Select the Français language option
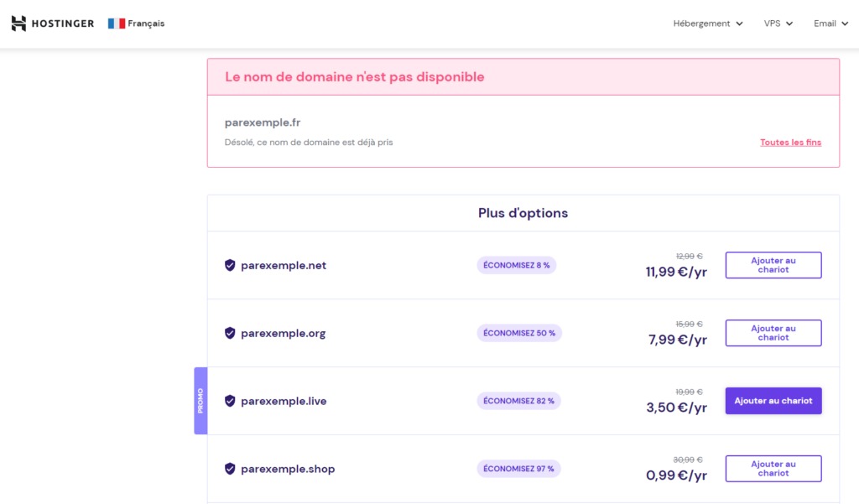This screenshot has height=504, width=859. (146, 23)
